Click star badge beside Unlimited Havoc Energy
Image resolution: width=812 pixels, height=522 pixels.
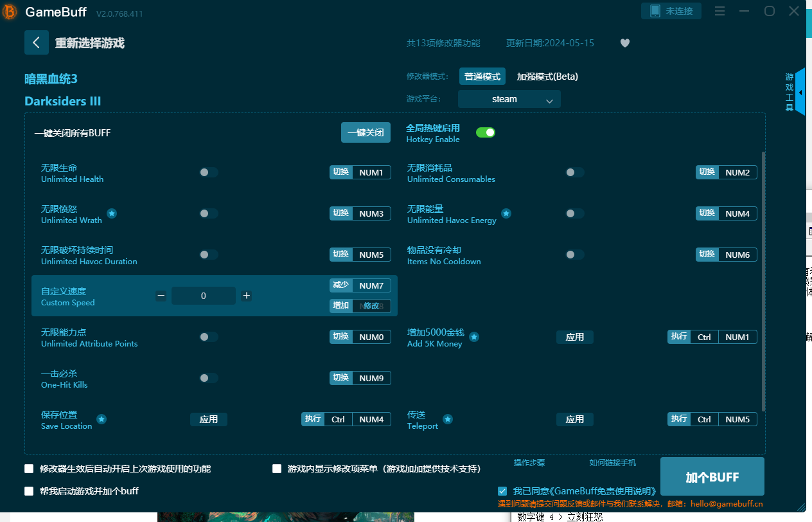[506, 213]
